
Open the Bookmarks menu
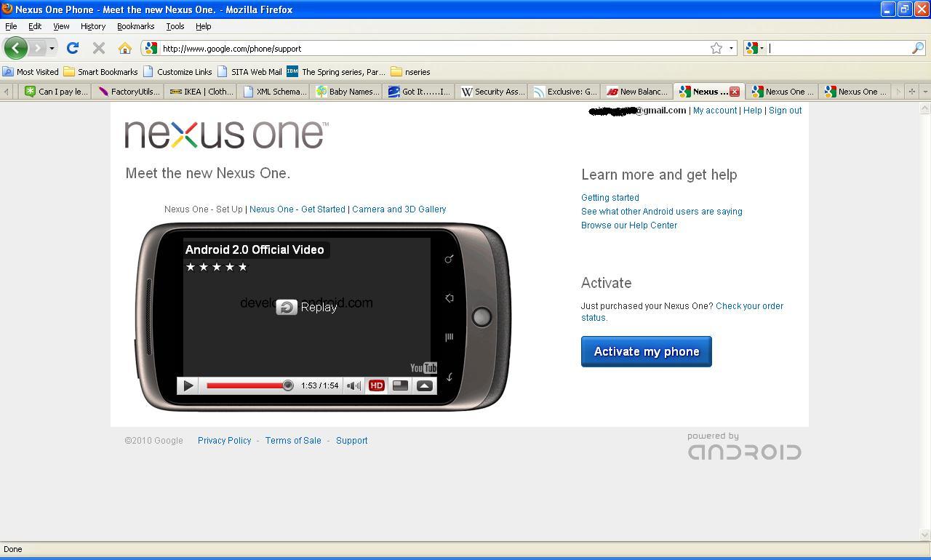(x=135, y=26)
